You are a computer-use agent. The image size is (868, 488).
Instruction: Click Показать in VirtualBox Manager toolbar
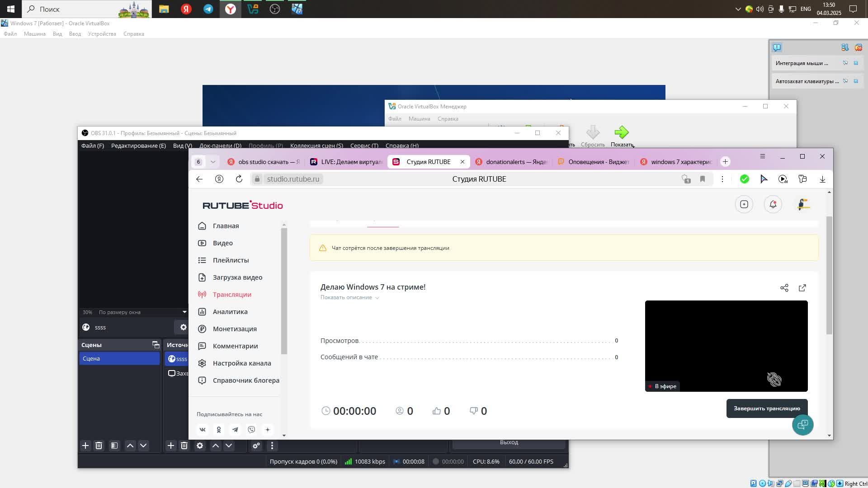pos(622,136)
